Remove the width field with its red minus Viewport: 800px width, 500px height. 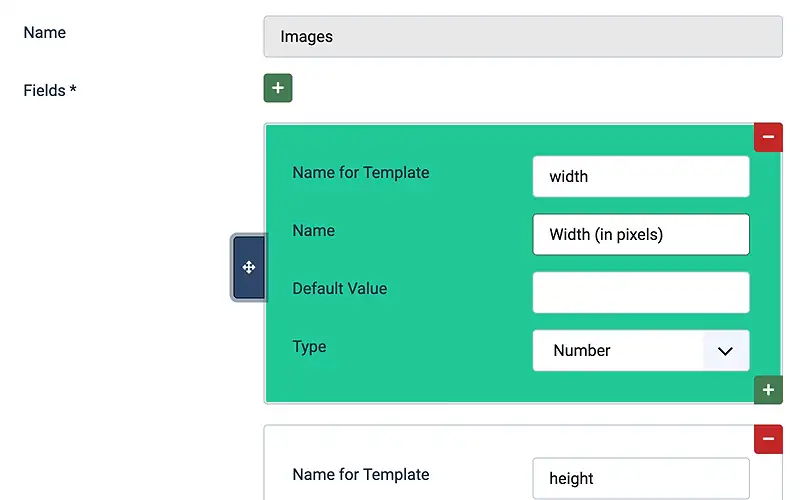click(768, 137)
